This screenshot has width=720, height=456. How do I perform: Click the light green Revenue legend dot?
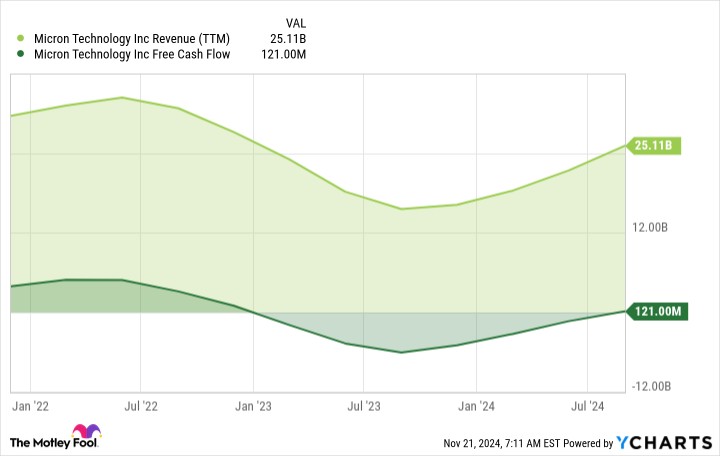point(20,39)
